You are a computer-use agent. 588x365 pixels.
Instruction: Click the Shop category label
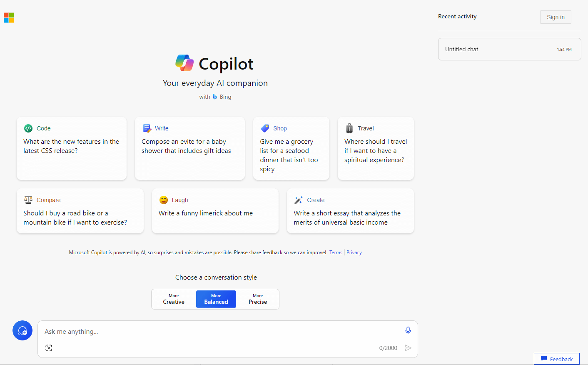click(x=280, y=128)
